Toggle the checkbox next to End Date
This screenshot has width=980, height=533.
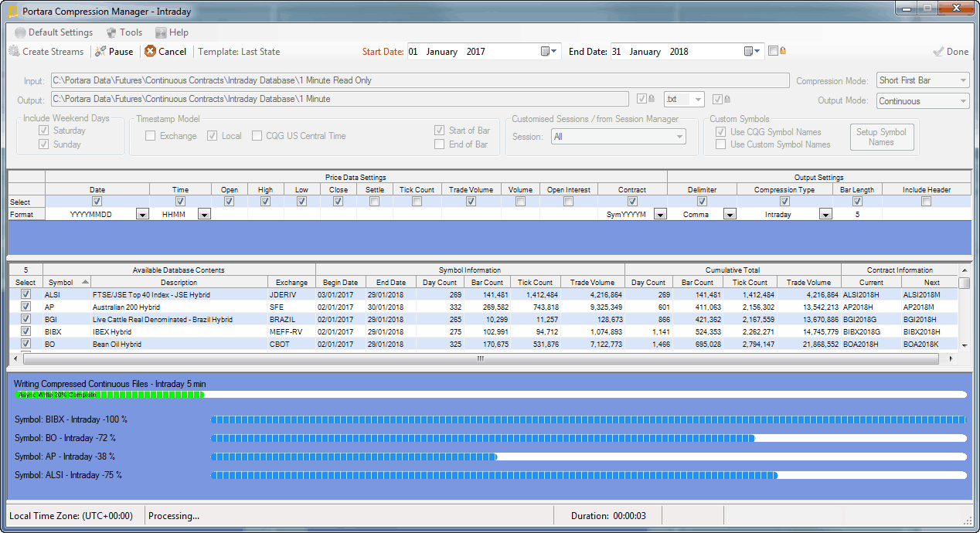(773, 51)
